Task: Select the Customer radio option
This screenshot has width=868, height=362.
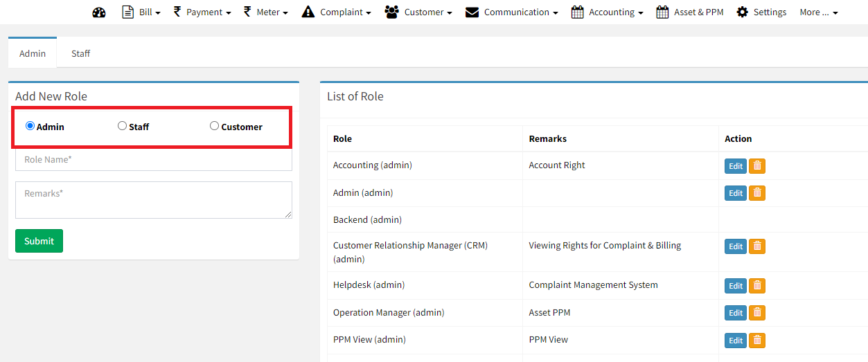Action: coord(214,126)
